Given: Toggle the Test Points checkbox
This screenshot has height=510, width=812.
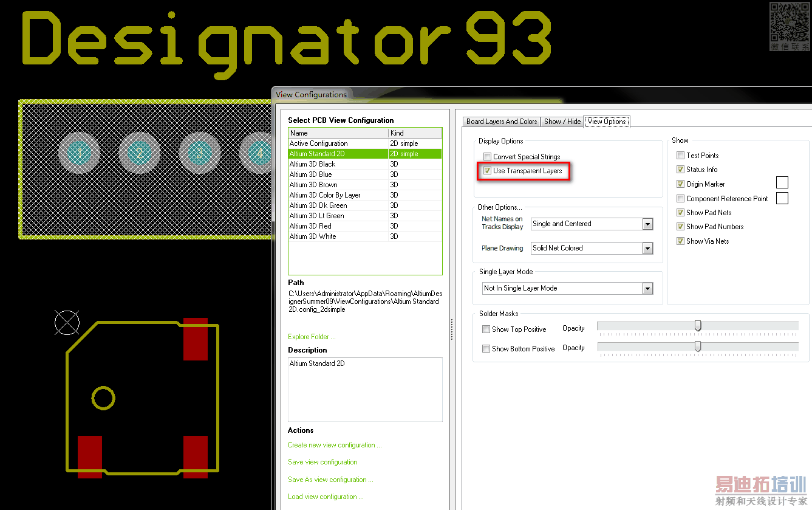Looking at the screenshot, I should 680,156.
